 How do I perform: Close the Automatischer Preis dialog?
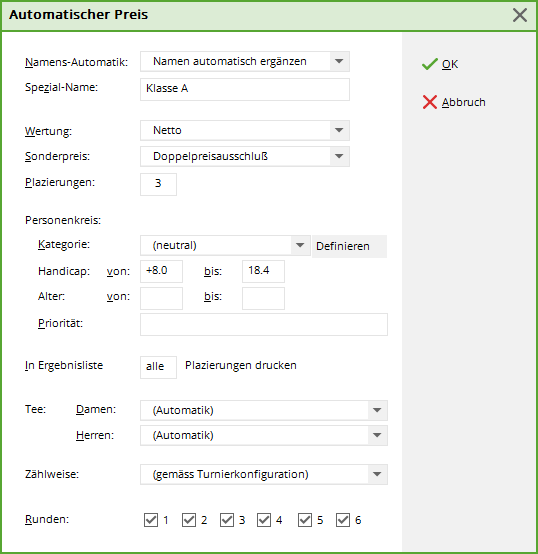point(520,15)
